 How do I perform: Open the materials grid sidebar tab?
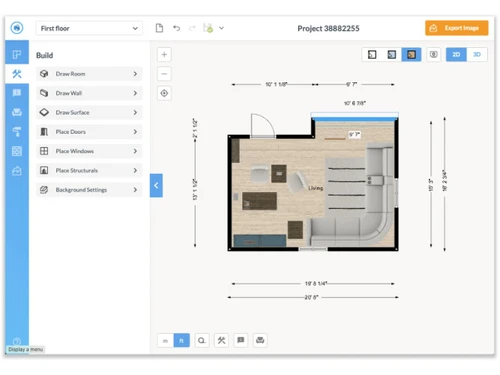click(x=17, y=151)
